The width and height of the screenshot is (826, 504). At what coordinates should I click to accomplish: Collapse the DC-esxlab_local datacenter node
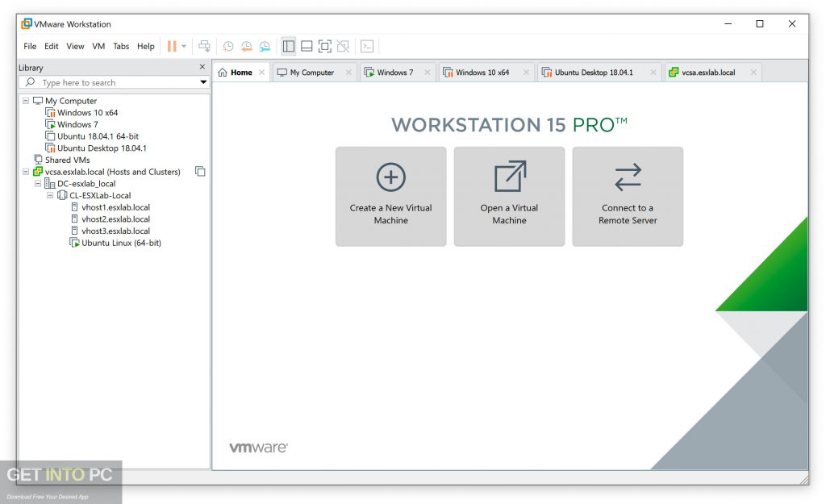coord(38,183)
